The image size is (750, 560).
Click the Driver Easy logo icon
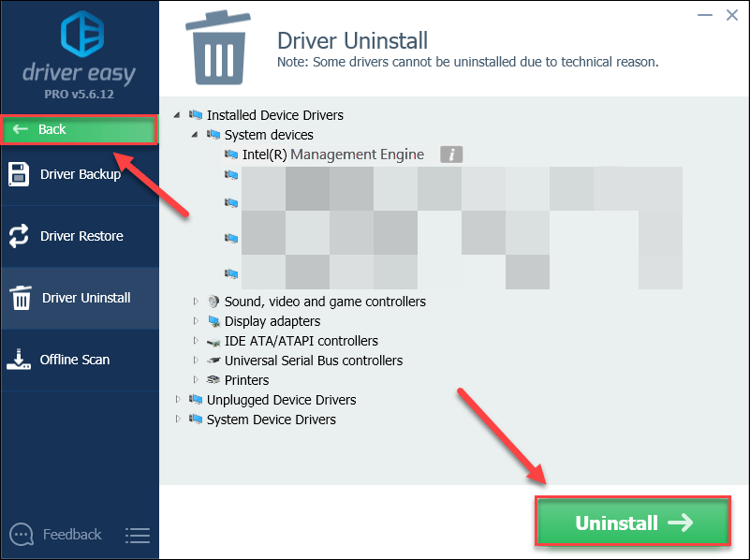tap(82, 34)
